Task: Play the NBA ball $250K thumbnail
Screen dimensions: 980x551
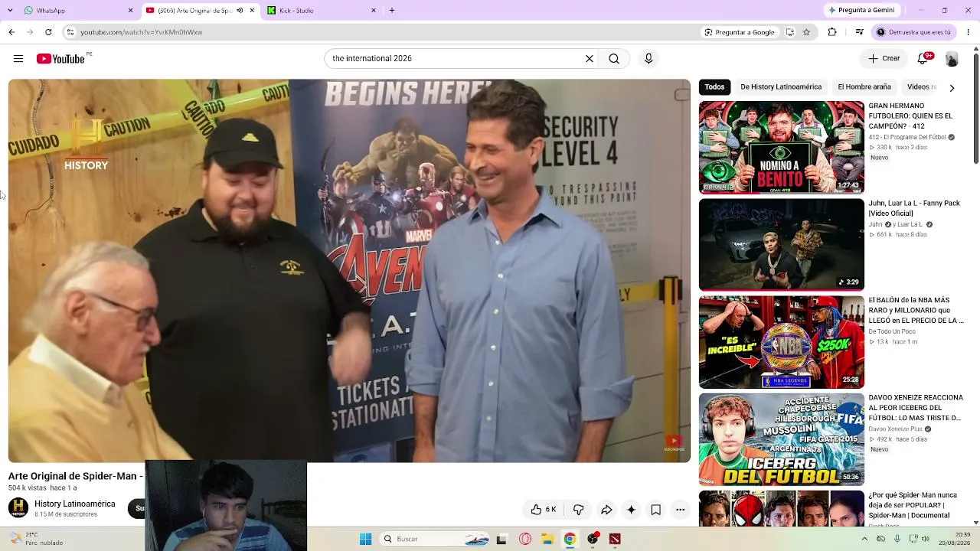Action: tap(782, 342)
